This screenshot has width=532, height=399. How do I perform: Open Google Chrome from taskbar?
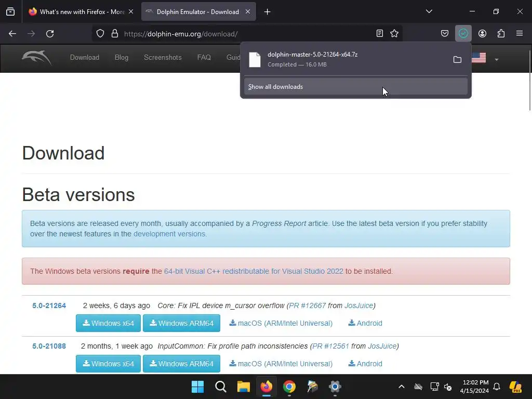coord(289,387)
